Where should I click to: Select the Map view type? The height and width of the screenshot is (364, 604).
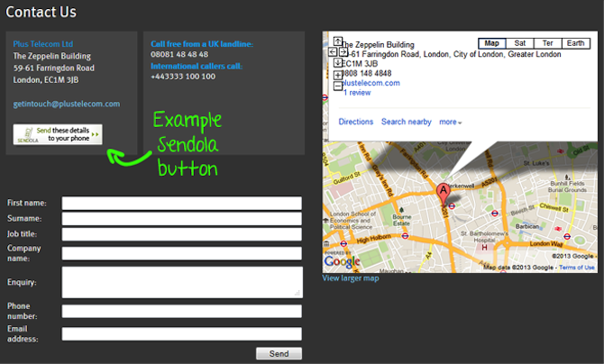(491, 43)
